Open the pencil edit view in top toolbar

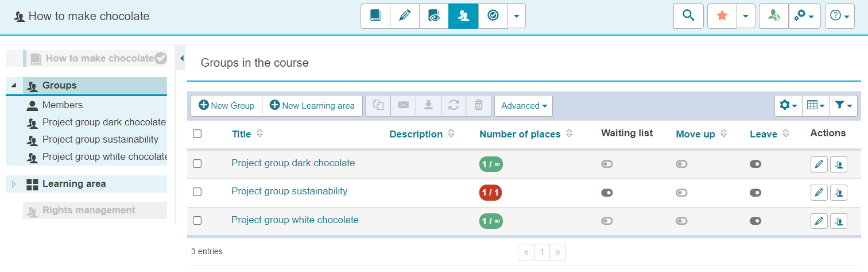tap(405, 16)
